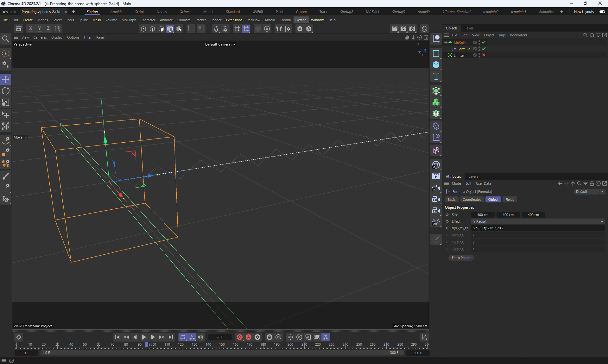
Task: Switch to the Layers panel tab
Action: (473, 176)
